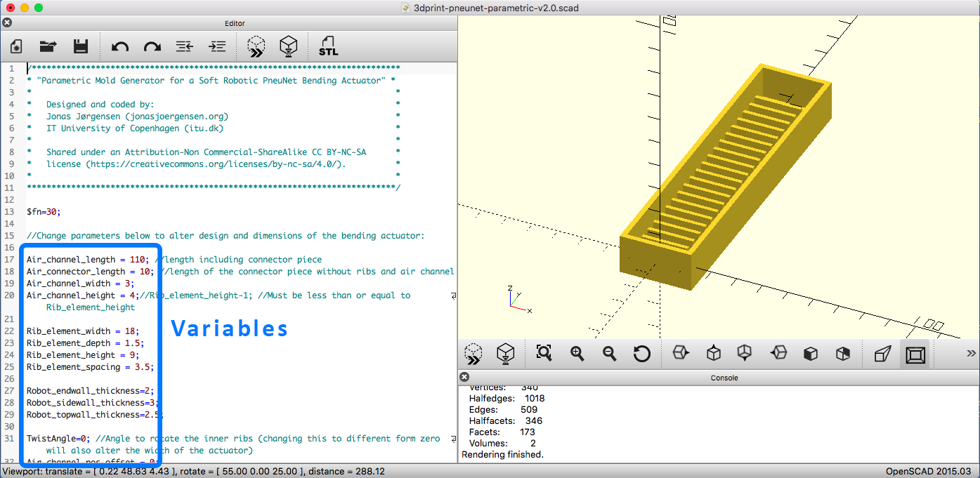Click Preview icon in the viewer toolbar

pos(473,353)
